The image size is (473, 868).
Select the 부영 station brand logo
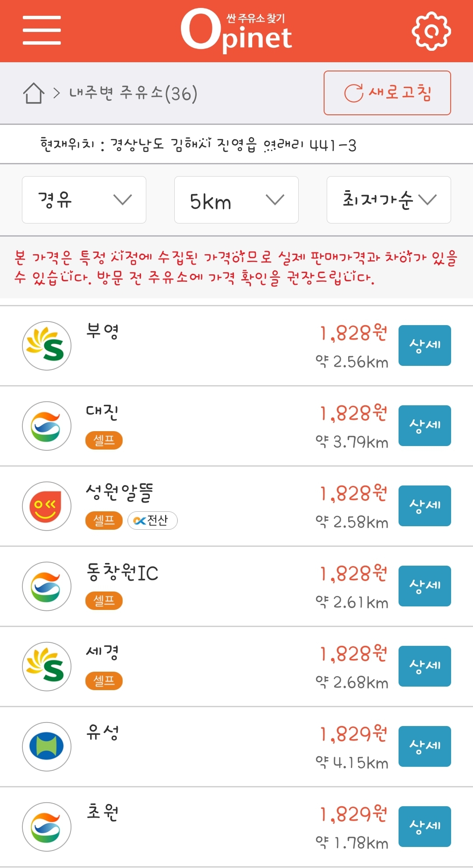click(x=47, y=346)
